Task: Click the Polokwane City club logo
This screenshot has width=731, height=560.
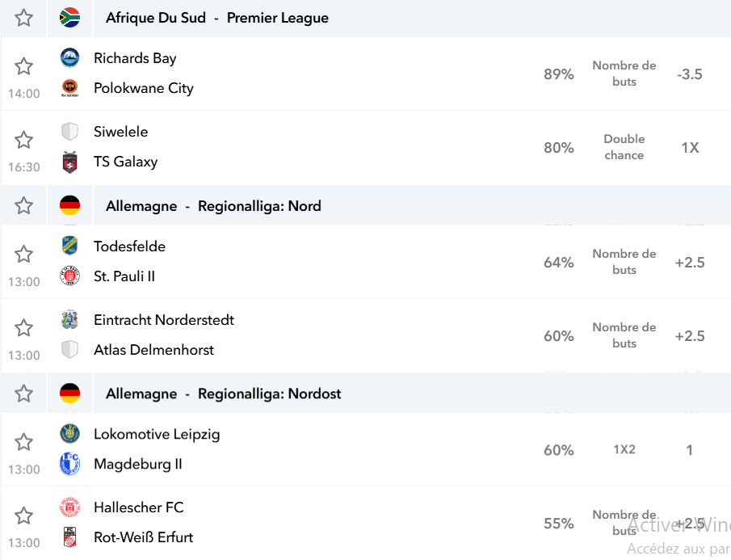Action: (x=70, y=88)
